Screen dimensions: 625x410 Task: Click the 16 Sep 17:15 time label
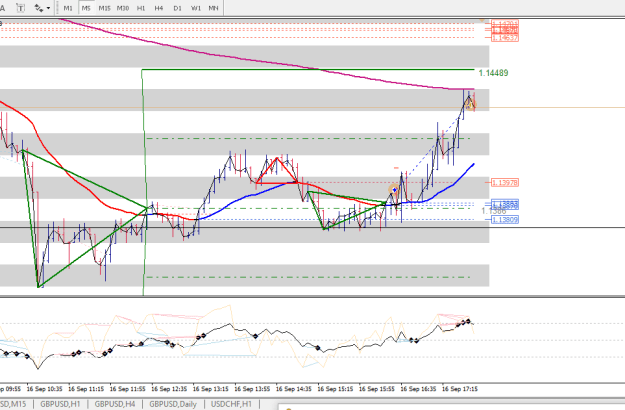[460, 388]
